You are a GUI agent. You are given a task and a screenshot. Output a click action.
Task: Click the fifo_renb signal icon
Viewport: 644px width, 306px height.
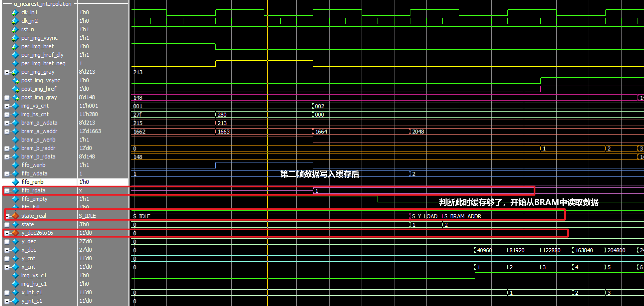(x=15, y=182)
